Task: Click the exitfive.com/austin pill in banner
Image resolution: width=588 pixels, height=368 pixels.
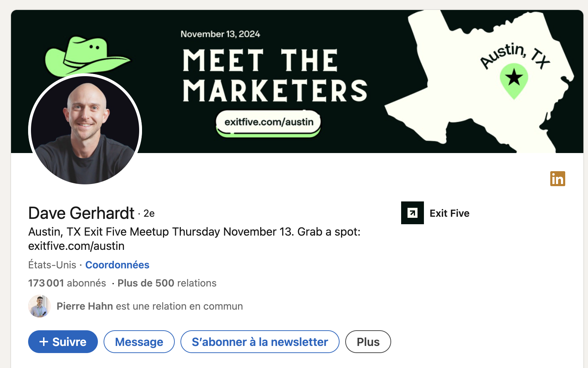Action: pos(269,122)
